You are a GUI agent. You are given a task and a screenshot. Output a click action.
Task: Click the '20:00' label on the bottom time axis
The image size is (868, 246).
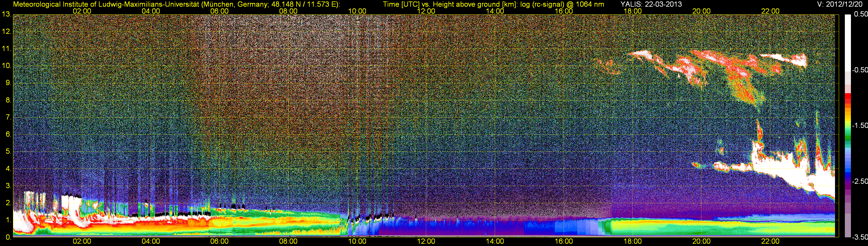(x=702, y=241)
